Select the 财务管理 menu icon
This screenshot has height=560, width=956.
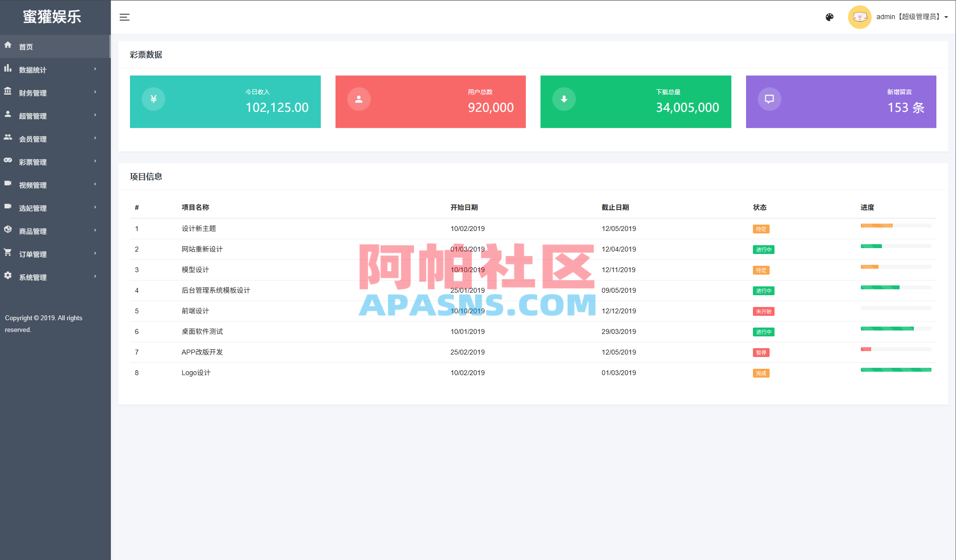point(8,92)
